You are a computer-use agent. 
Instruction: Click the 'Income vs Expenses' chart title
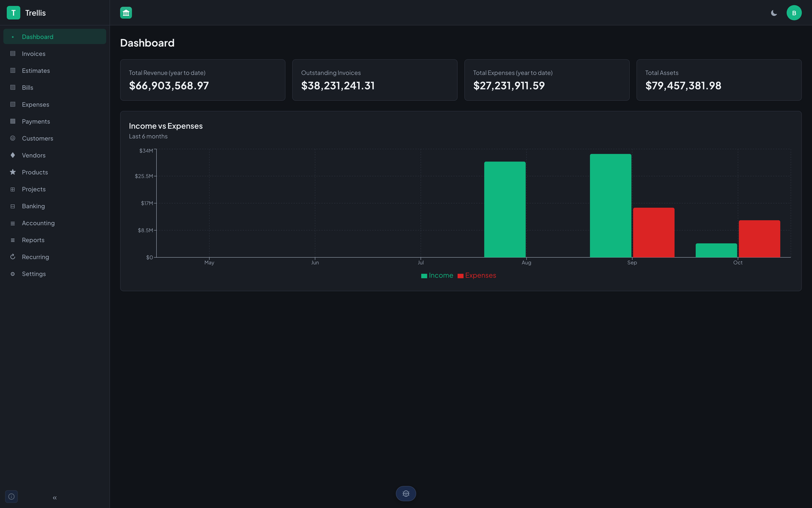point(166,126)
